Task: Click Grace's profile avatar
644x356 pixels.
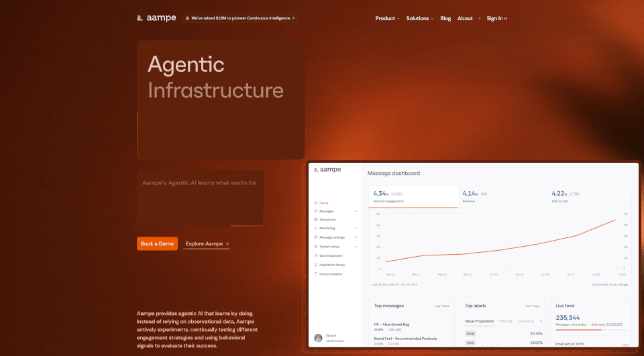Action: click(318, 338)
